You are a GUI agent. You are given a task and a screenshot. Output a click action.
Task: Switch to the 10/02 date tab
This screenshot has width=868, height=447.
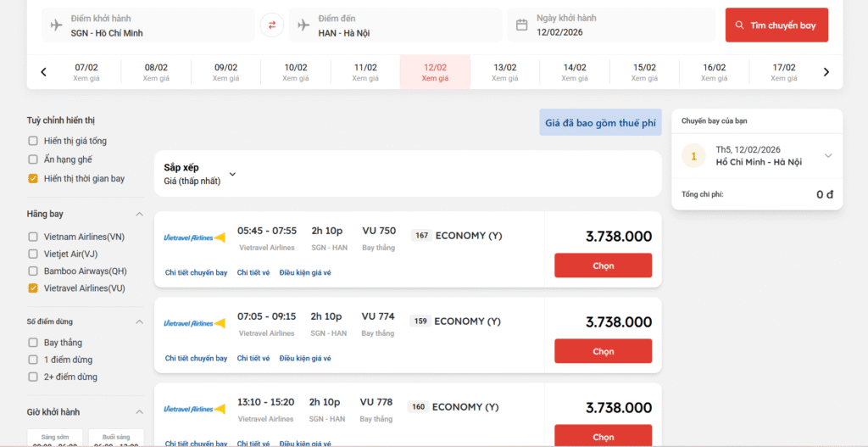[296, 72]
